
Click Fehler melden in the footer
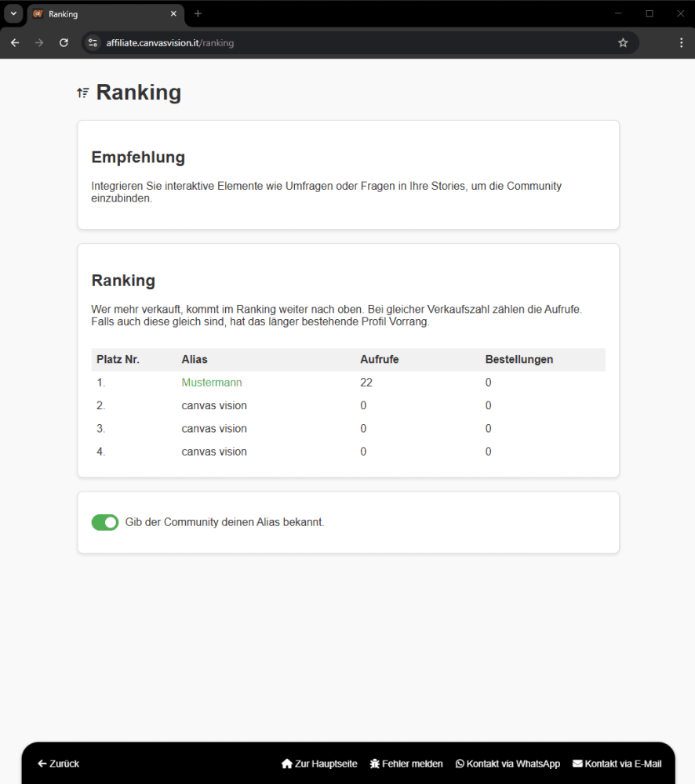tap(406, 764)
